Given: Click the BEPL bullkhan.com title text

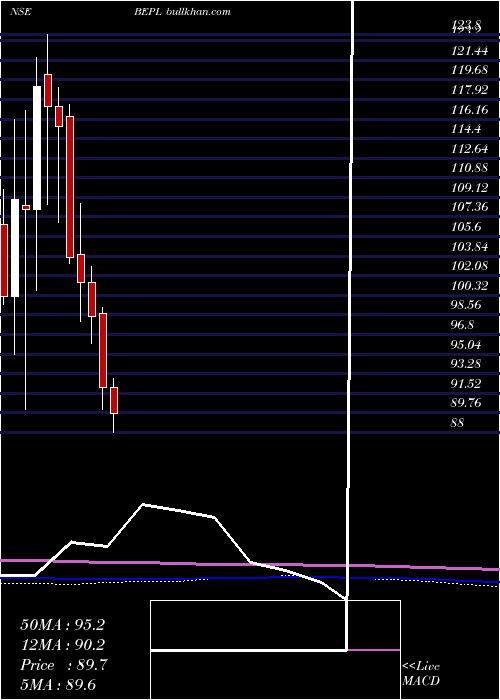Looking at the screenshot, I should [x=183, y=12].
